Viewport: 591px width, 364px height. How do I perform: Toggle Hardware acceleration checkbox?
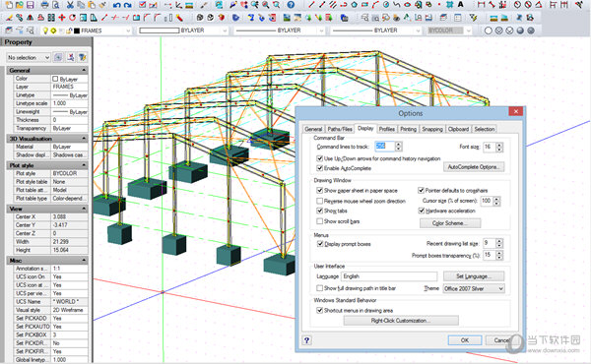click(x=422, y=211)
